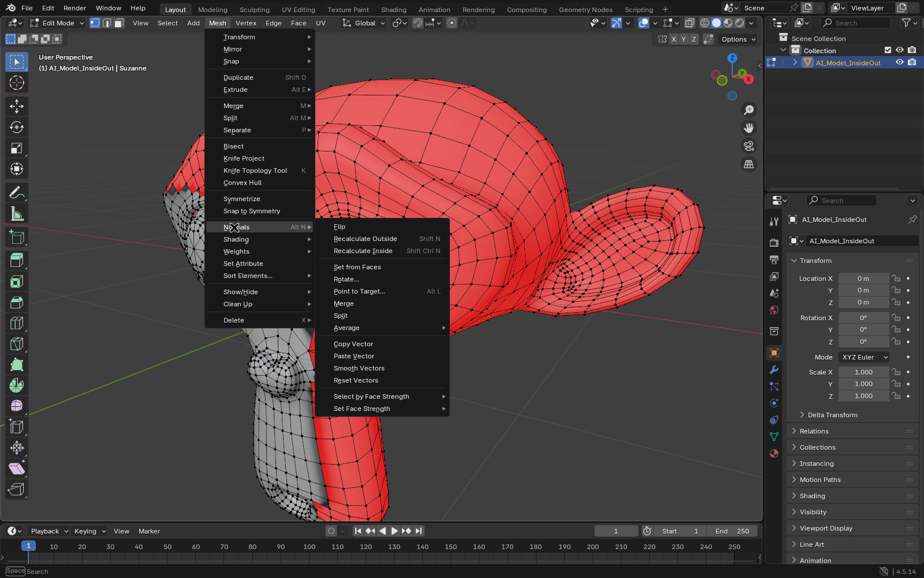Open the Options button in viewport
This screenshot has height=578, width=924.
pyautogui.click(x=737, y=39)
